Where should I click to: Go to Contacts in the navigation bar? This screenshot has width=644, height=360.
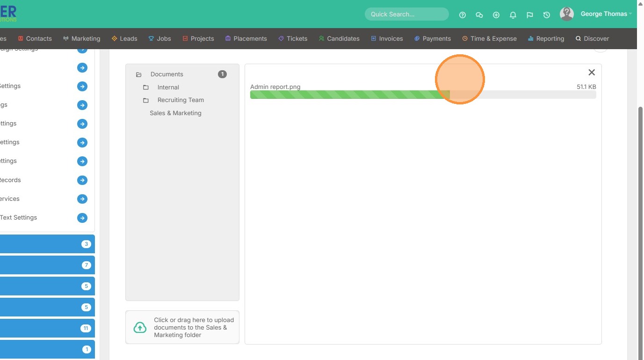[x=35, y=38]
